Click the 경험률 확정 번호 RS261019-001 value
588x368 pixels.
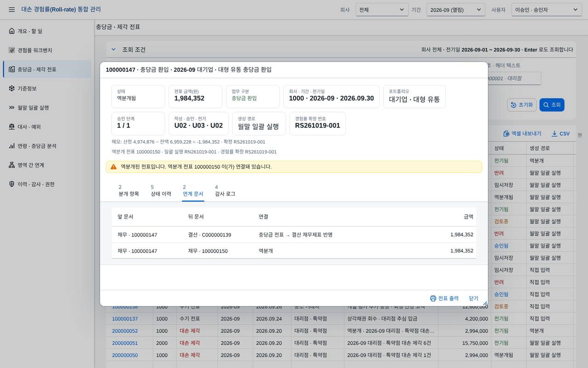pyautogui.click(x=317, y=126)
